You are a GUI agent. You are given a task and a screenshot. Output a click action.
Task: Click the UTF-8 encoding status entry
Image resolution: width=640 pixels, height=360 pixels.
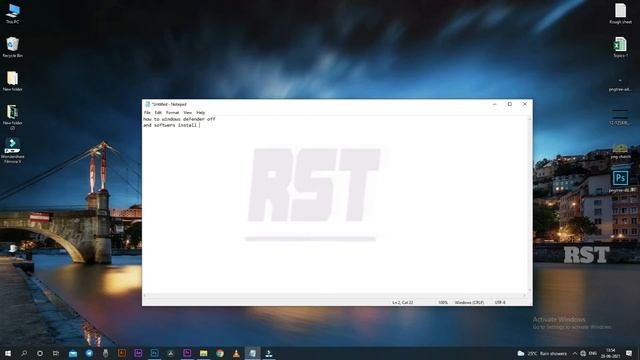coord(500,302)
